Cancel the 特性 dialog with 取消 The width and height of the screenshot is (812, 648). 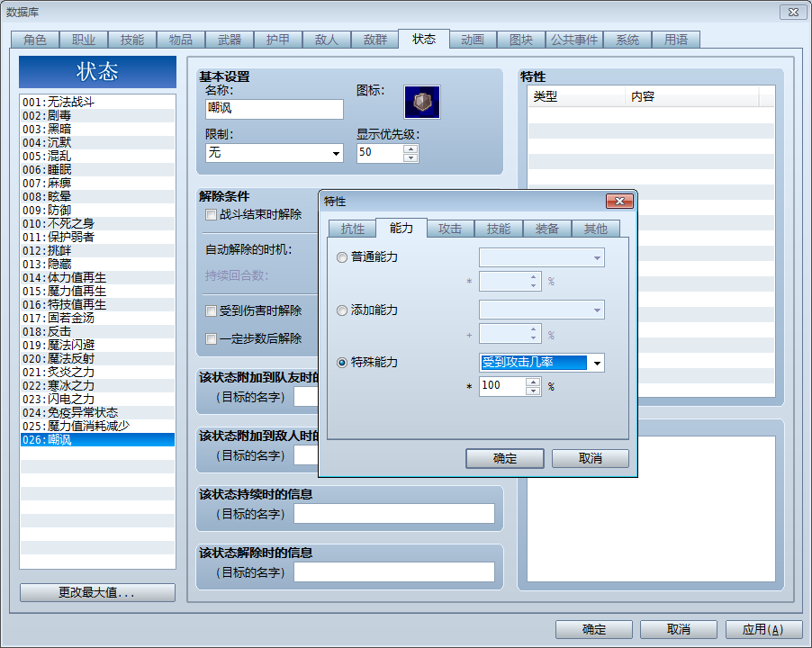pyautogui.click(x=591, y=459)
